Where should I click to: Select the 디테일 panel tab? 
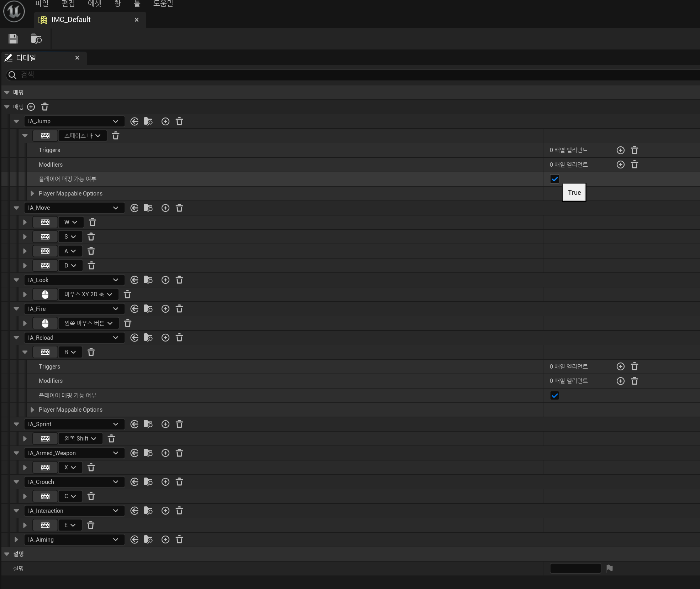[x=26, y=58]
